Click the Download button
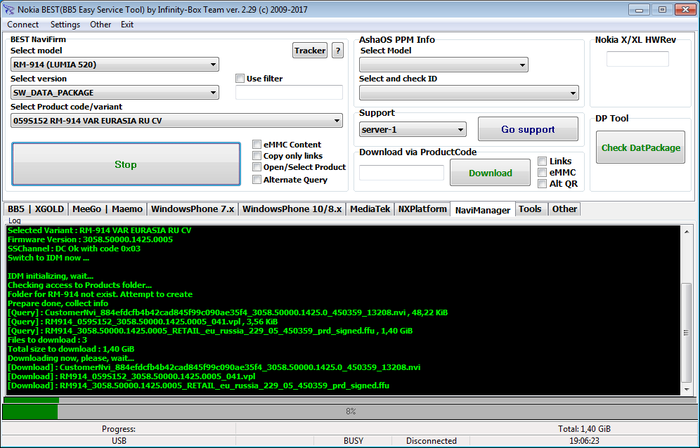 (x=490, y=173)
